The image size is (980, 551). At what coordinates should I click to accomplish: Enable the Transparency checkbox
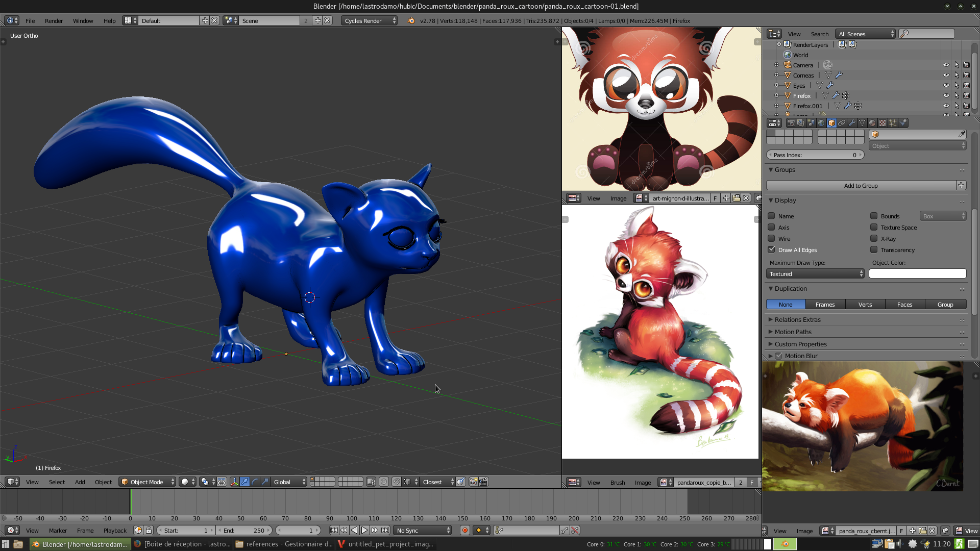(874, 249)
